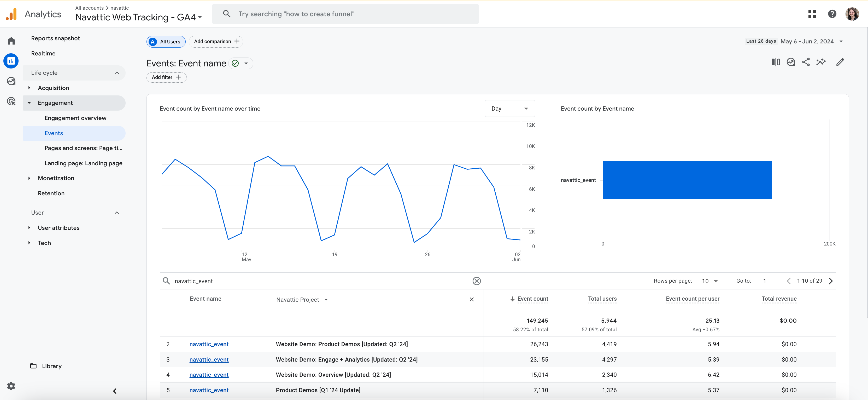This screenshot has height=400, width=868.
Task: Click the Google Analytics logo
Action: tap(11, 14)
